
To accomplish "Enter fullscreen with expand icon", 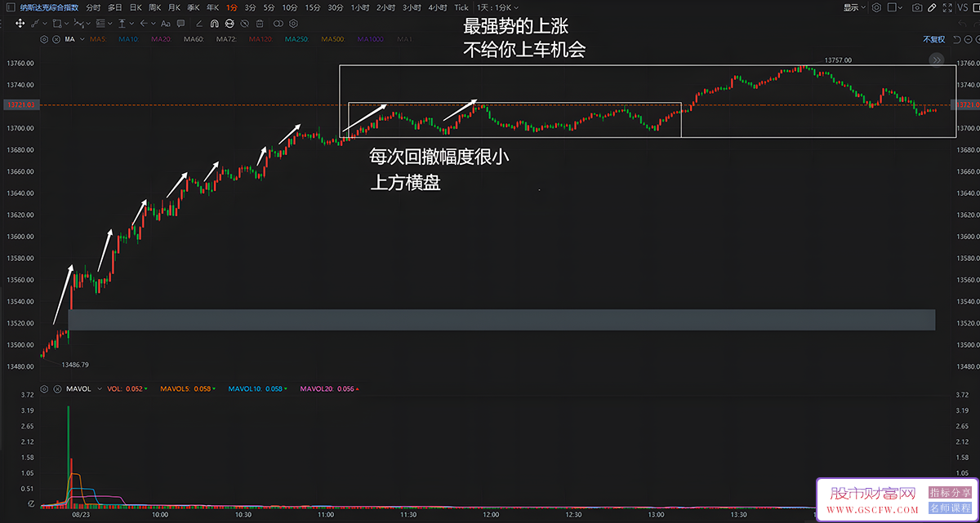I will point(947,7).
